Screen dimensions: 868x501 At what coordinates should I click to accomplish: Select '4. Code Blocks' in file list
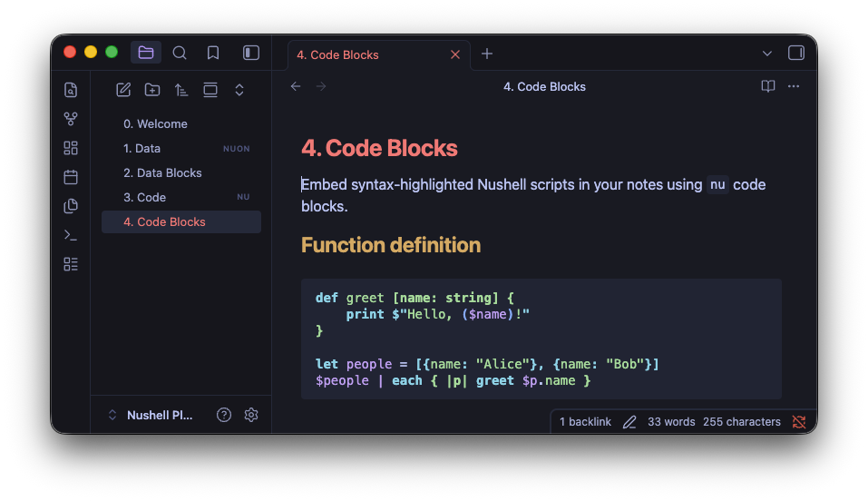coord(181,221)
